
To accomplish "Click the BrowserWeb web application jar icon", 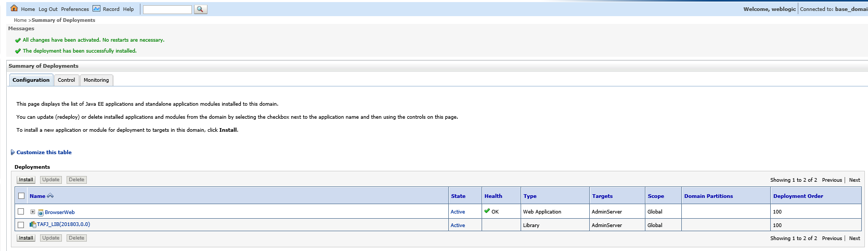I will point(41,212).
